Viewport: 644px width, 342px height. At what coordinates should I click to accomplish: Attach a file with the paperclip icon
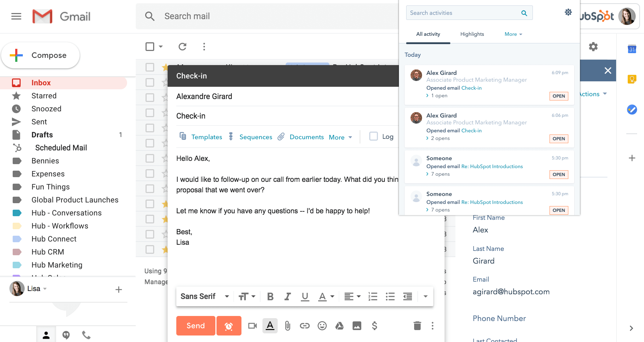[287, 325]
